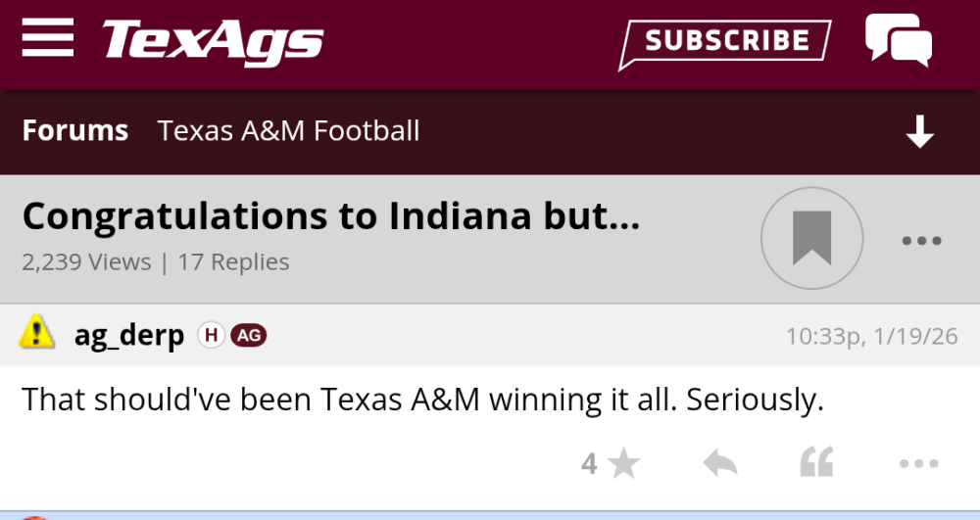
Task: Click the post timestamp 10:33p, 1/19/26
Action: [871, 337]
